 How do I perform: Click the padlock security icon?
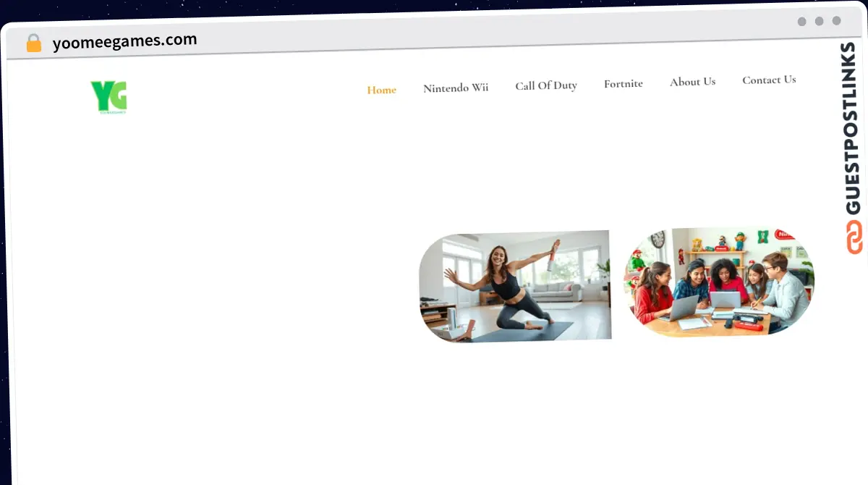34,43
